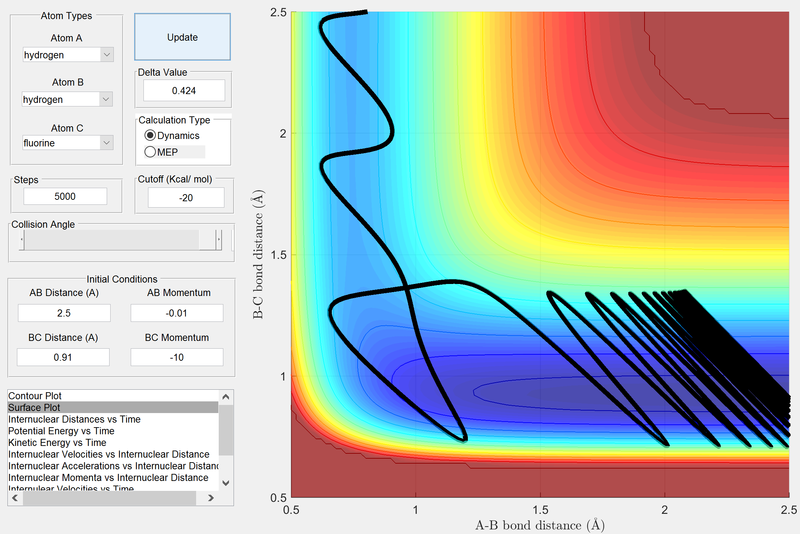Select Internuclear Accelerations vs Internuclear Distance
The image size is (800, 534).
point(113,466)
